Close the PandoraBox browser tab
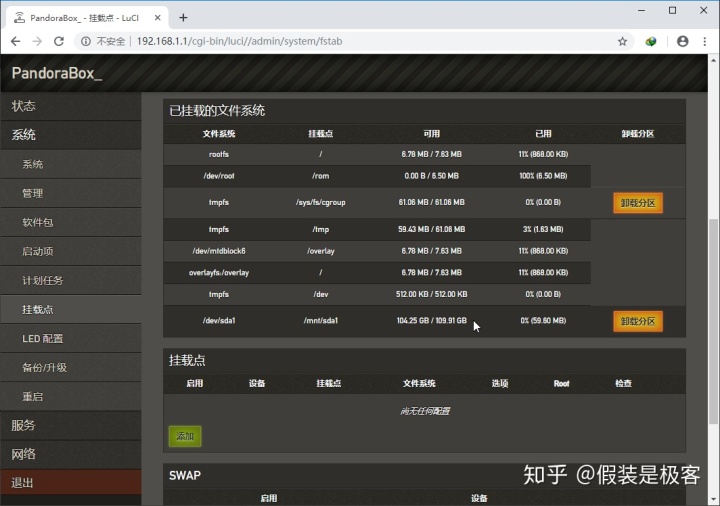 point(158,17)
